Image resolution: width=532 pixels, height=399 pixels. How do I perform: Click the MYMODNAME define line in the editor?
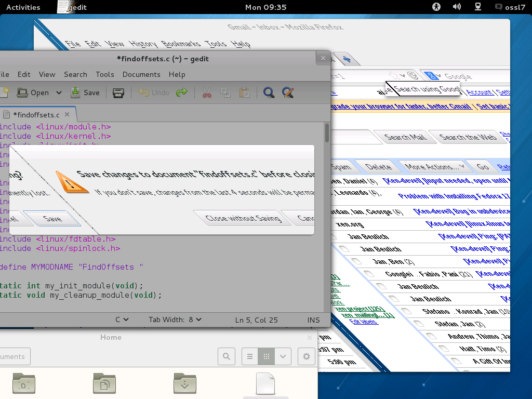pos(71,267)
